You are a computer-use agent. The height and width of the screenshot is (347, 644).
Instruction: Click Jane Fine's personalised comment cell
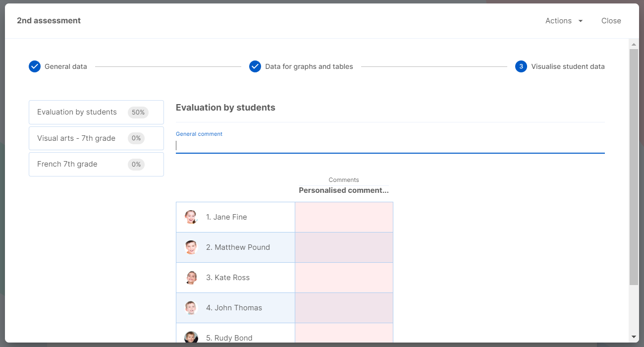344,217
